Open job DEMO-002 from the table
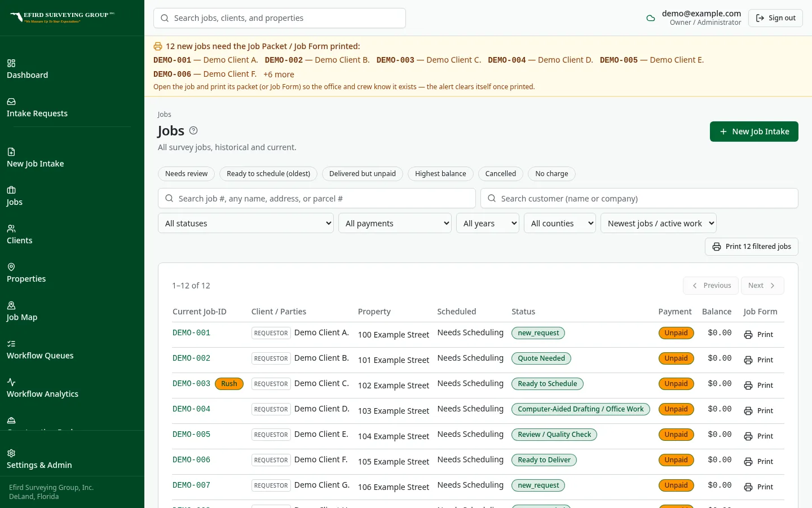 pyautogui.click(x=191, y=358)
